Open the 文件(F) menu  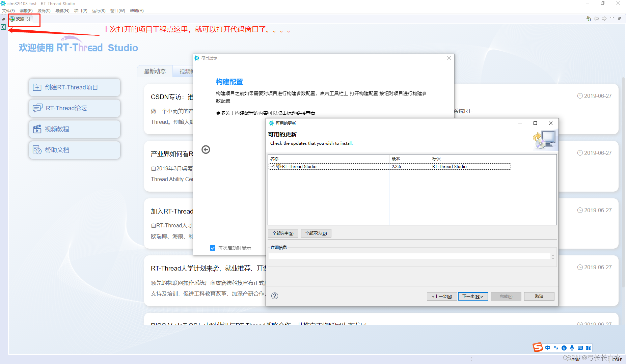8,11
